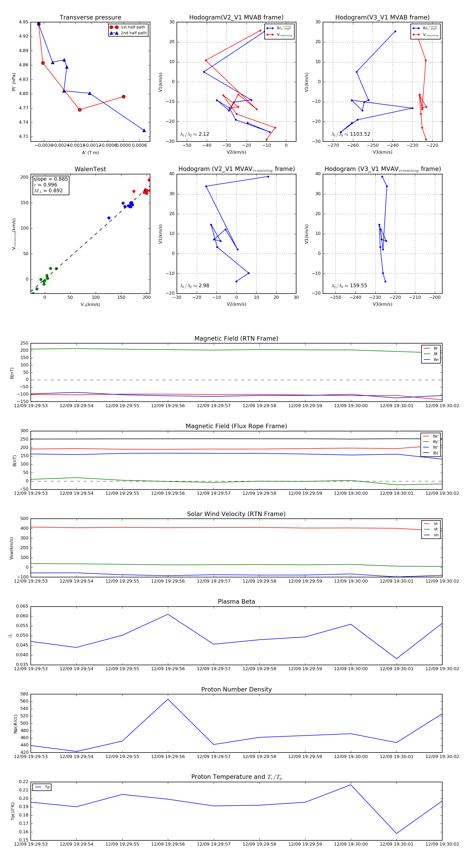Image resolution: width=473 pixels, height=868 pixels.
Task: Select the By' legend entry
Action: [431, 442]
